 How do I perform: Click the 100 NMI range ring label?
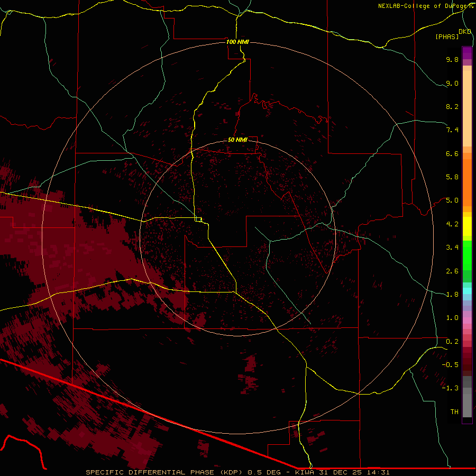(237, 42)
